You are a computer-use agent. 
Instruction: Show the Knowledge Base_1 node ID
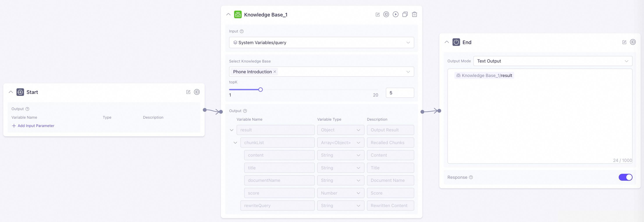386,14
